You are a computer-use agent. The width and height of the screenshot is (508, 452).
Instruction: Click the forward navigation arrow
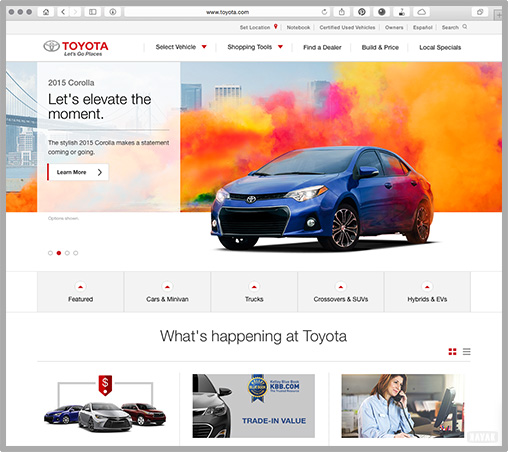(75, 12)
